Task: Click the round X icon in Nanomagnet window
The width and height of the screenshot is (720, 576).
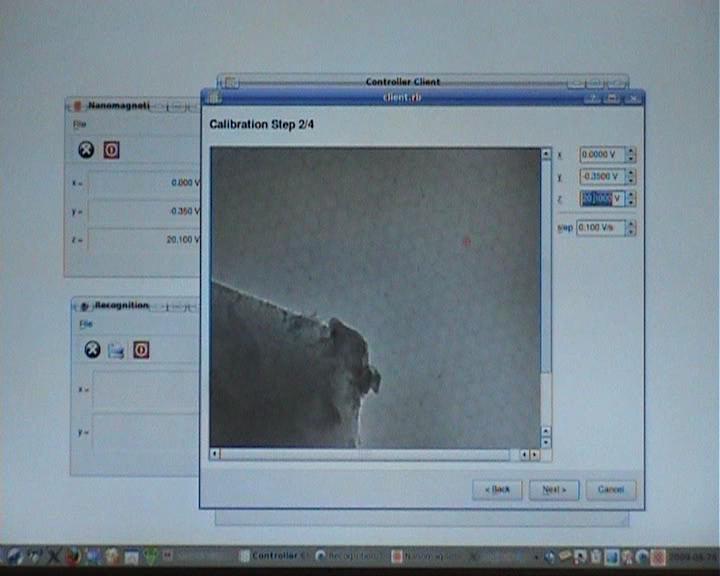Action: [86, 150]
